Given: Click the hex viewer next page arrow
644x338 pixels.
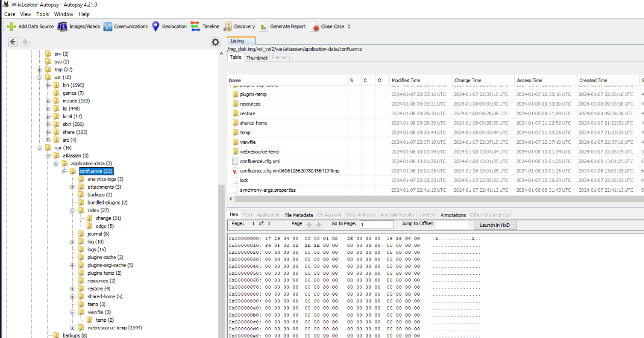Looking at the screenshot, I should pyautogui.click(x=317, y=224).
